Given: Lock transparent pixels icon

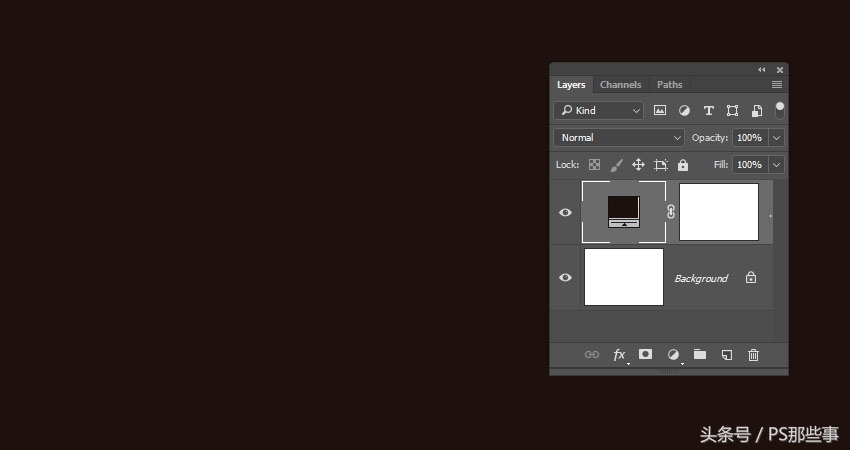Looking at the screenshot, I should point(595,165).
